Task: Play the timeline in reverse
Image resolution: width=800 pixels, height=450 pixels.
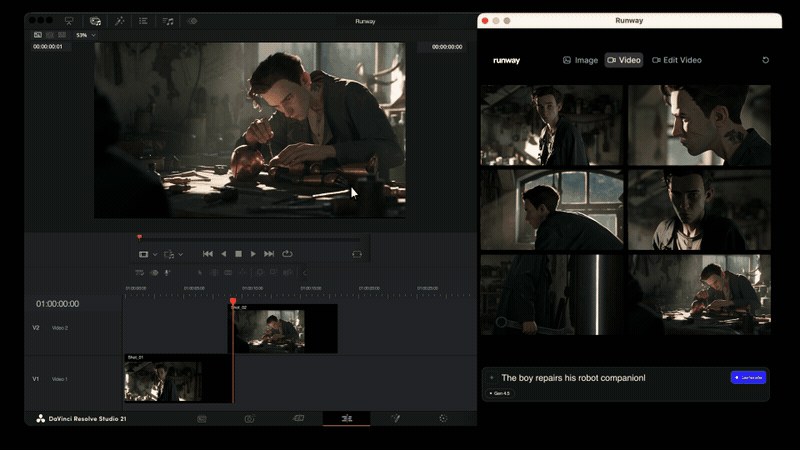Action: point(223,254)
